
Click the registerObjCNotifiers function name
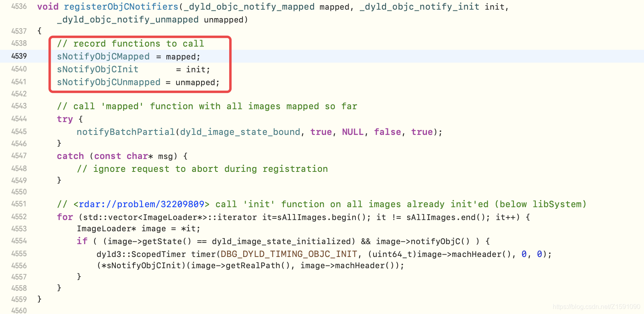point(121,7)
